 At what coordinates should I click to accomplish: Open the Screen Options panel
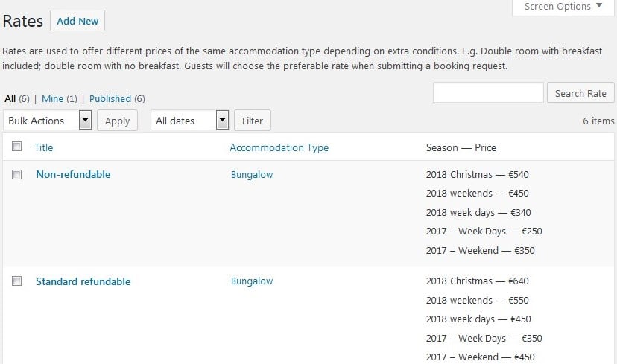[x=563, y=7]
